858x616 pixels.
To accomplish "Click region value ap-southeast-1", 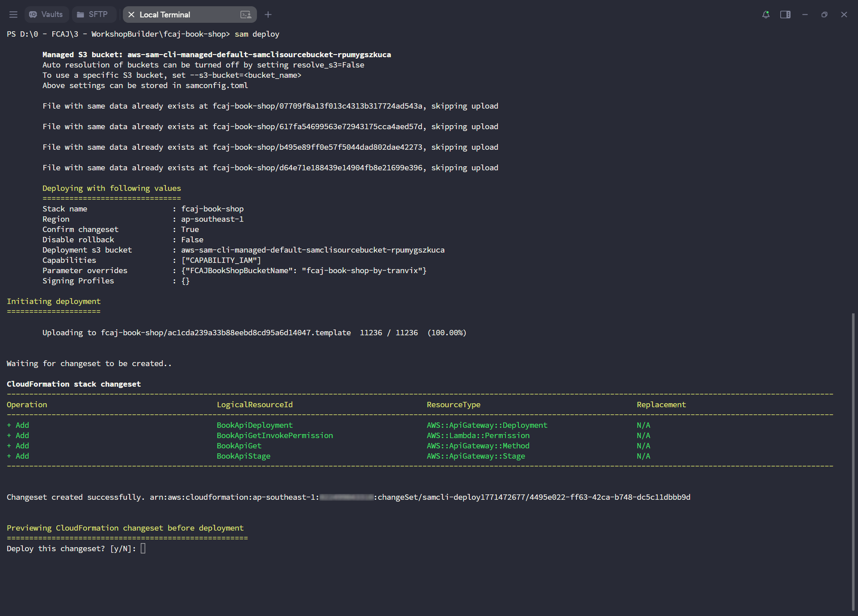I will coord(212,219).
